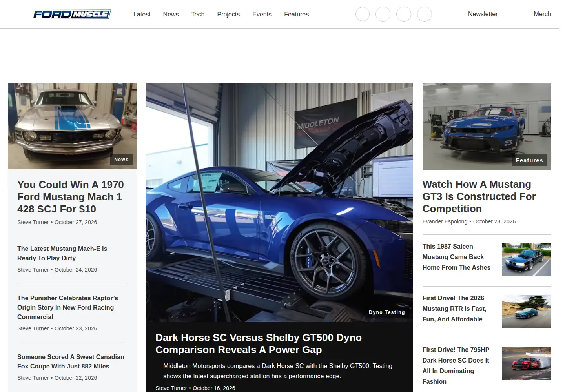565x392 pixels.
Task: Go to the News section
Action: coord(171,14)
